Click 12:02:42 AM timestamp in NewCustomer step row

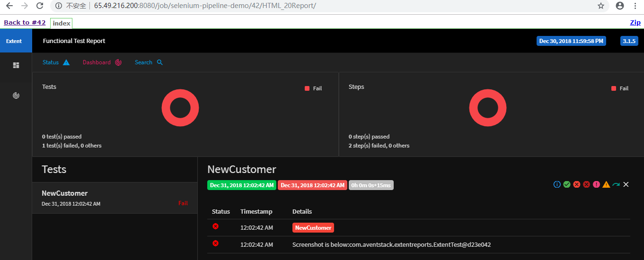[x=256, y=228]
